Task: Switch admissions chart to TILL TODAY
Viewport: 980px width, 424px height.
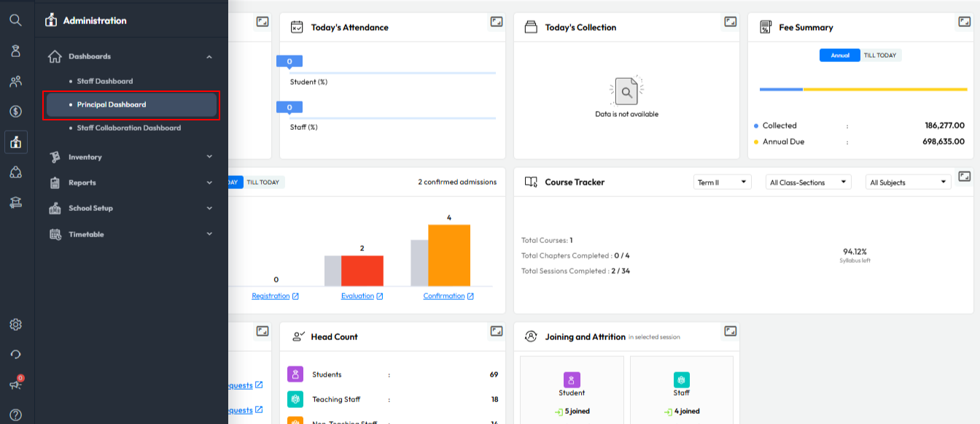Action: [x=263, y=182]
